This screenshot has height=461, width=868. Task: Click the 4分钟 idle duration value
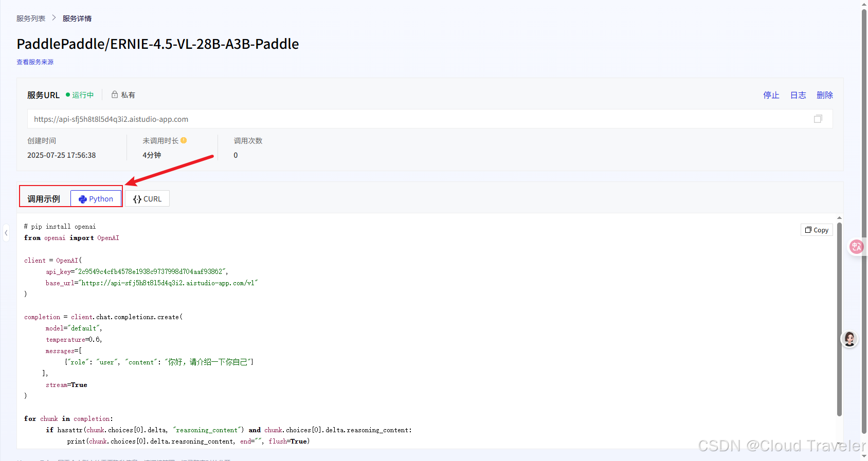point(152,155)
